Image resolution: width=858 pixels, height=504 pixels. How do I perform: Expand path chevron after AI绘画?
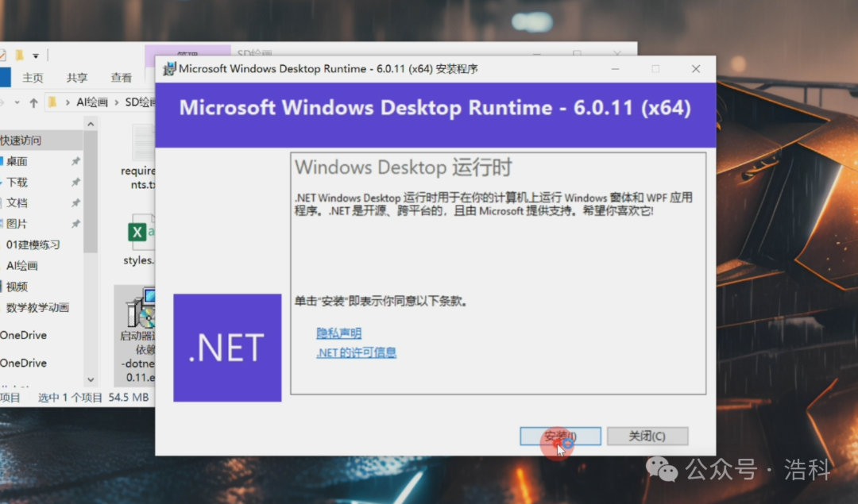pyautogui.click(x=117, y=102)
